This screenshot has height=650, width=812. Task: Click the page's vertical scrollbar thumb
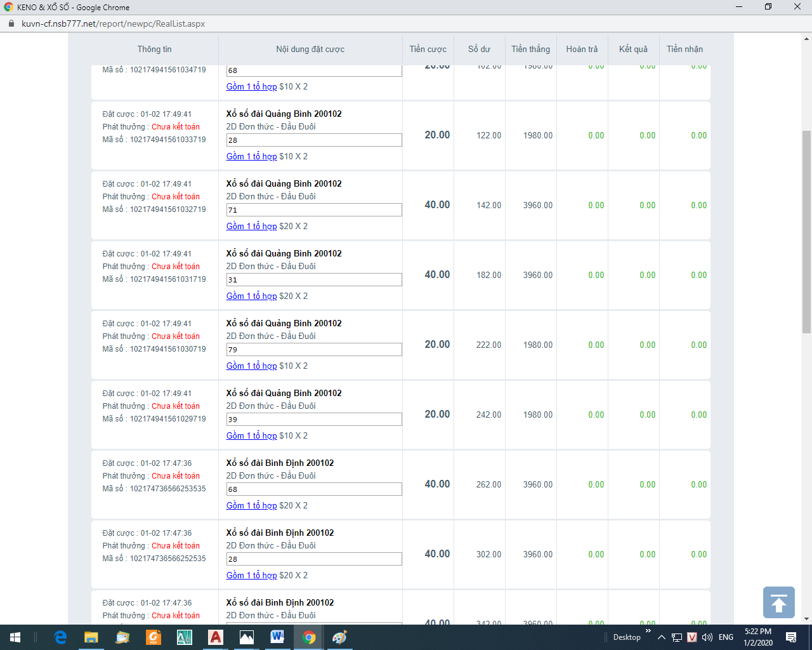(x=806, y=232)
